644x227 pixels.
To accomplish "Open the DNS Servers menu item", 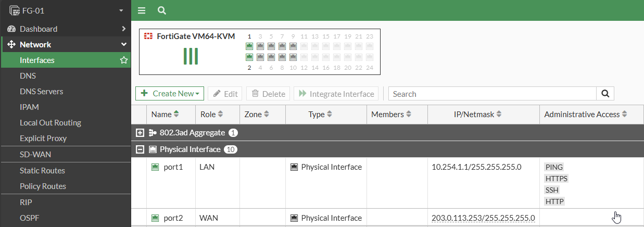I will point(66,92).
